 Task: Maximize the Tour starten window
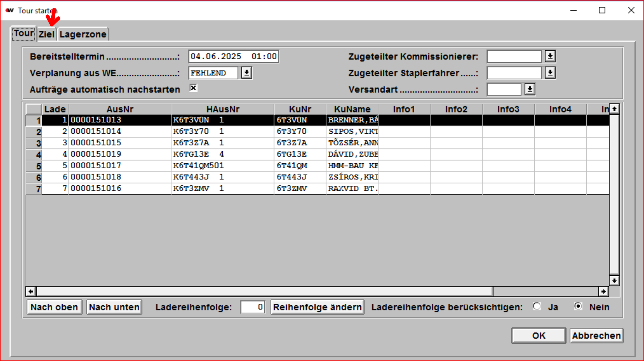point(602,10)
